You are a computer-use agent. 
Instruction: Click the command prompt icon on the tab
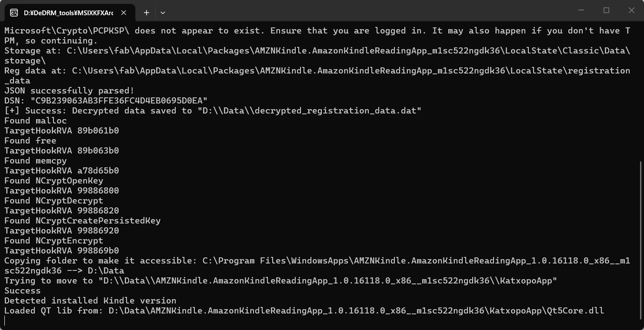(13, 13)
